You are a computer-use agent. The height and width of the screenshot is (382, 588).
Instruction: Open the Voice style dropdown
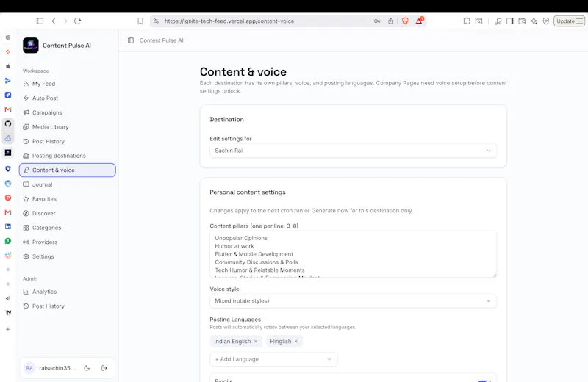point(353,301)
